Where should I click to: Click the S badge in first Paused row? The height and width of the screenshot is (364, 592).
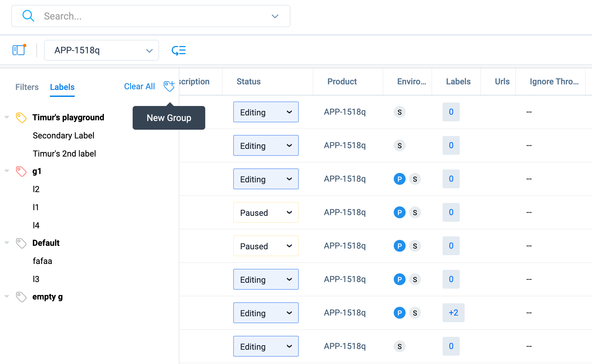[415, 212]
